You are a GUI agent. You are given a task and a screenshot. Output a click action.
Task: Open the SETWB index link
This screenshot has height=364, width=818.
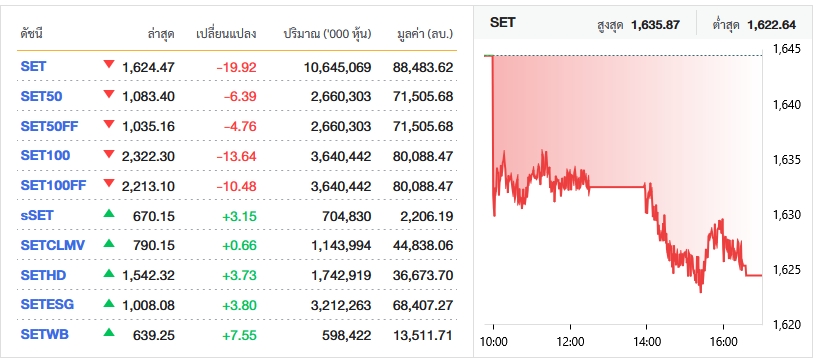tap(44, 334)
